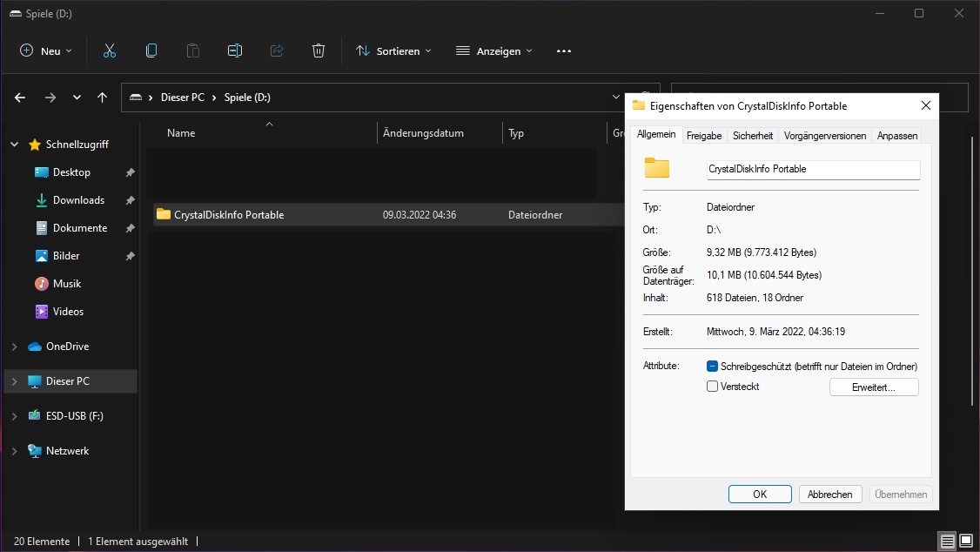Switch to the Allgemein tab
Viewport: 980px width, 552px height.
click(656, 134)
